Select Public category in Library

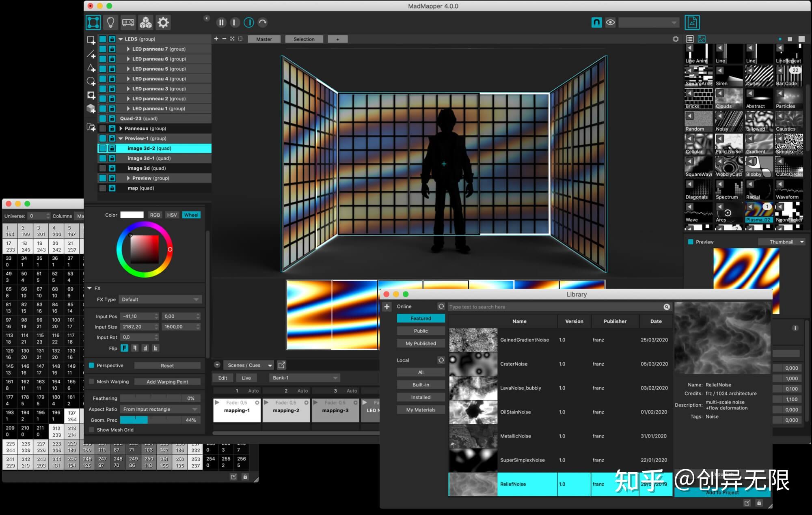point(421,331)
